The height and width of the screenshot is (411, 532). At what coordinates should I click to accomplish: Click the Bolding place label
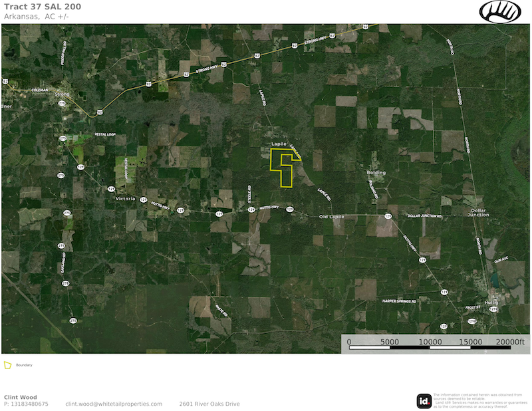tap(376, 172)
